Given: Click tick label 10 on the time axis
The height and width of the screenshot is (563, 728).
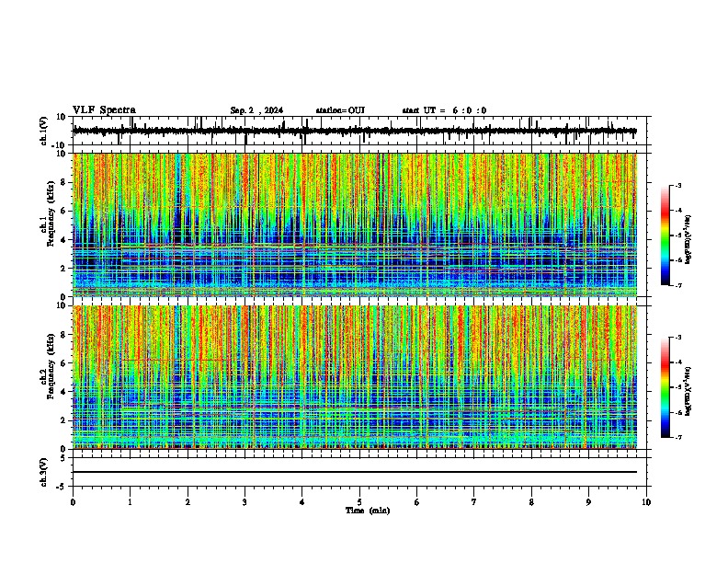Looking at the screenshot, I should [x=646, y=502].
